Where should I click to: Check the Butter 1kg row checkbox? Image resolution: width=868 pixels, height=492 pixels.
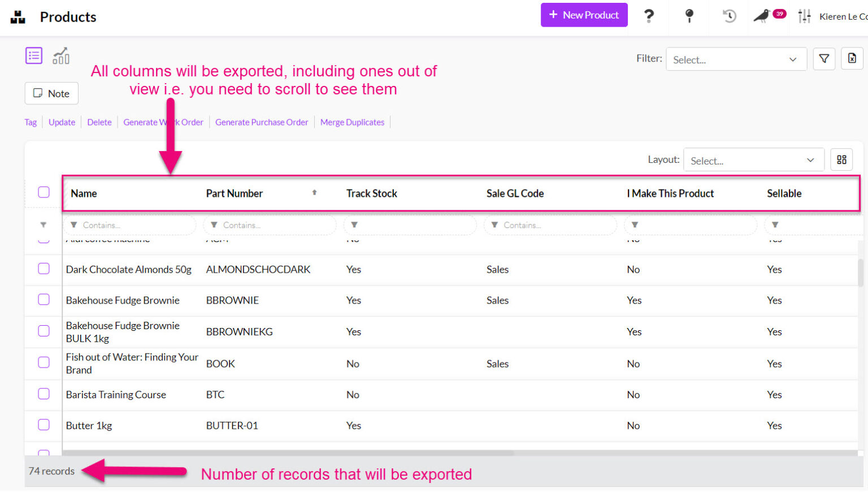pos(44,425)
